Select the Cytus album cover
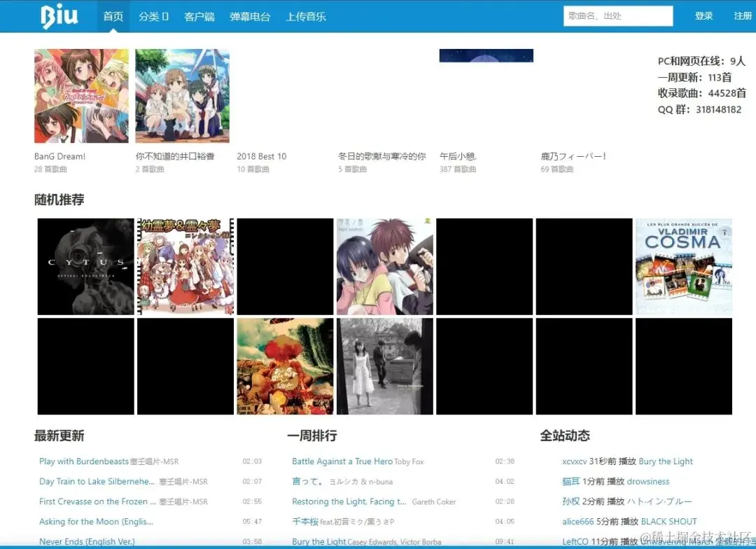Image resolution: width=756 pixels, height=549 pixels. [86, 266]
